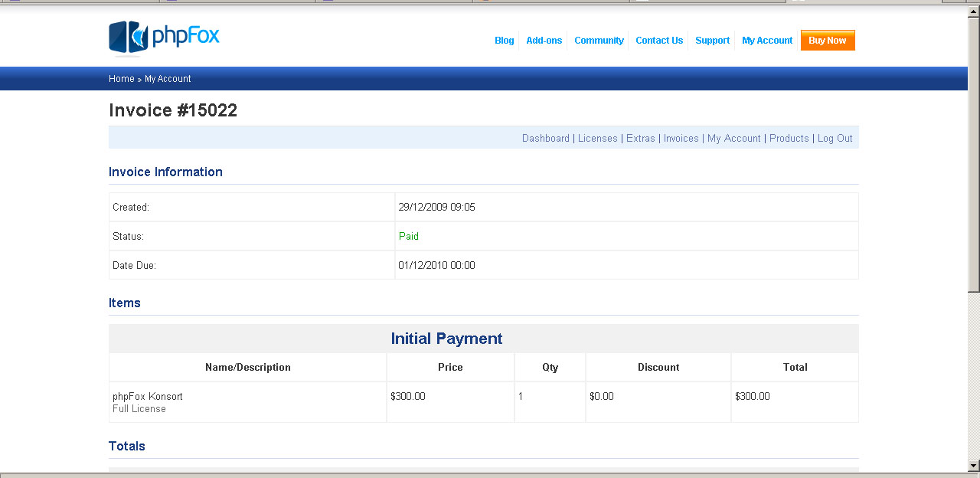Click the orange Buy Now button

828,41
